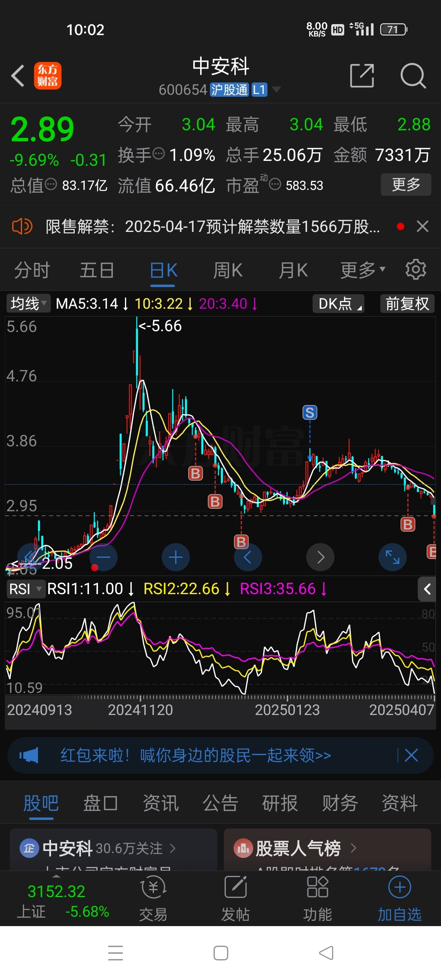Open red packet promotion link
The image size is (441, 980).
196,755
